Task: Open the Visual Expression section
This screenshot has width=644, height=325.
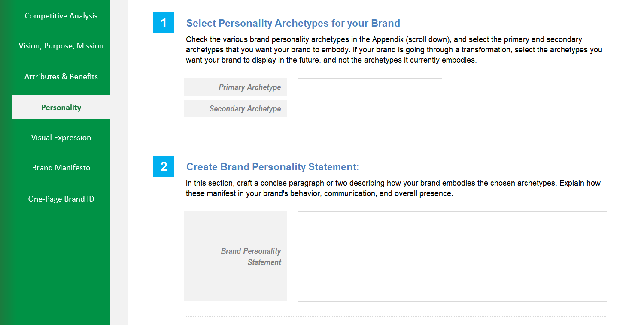Action: point(61,137)
